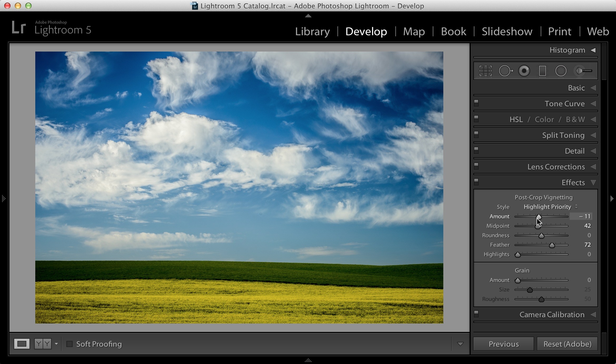Viewport: 616px width, 364px height.
Task: Open the Slideshow module
Action: (x=507, y=31)
